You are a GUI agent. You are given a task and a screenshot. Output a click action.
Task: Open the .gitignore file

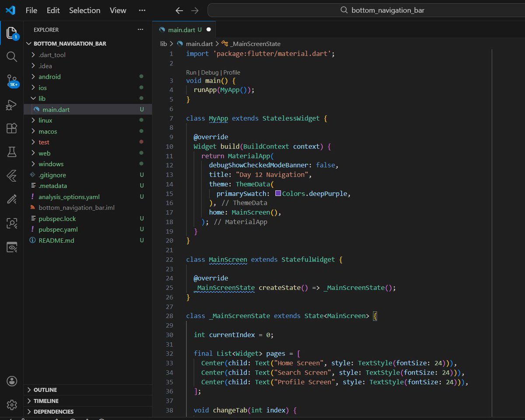[52, 175]
